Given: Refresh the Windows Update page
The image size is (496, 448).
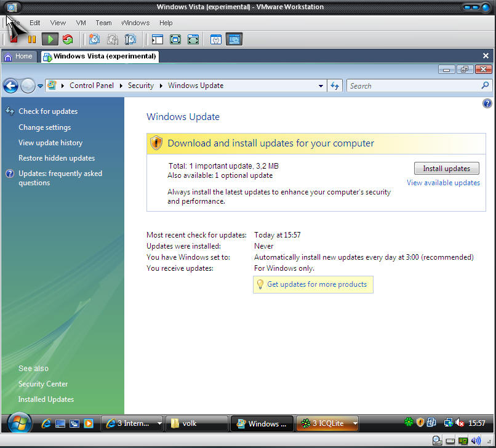Looking at the screenshot, I should click(335, 86).
